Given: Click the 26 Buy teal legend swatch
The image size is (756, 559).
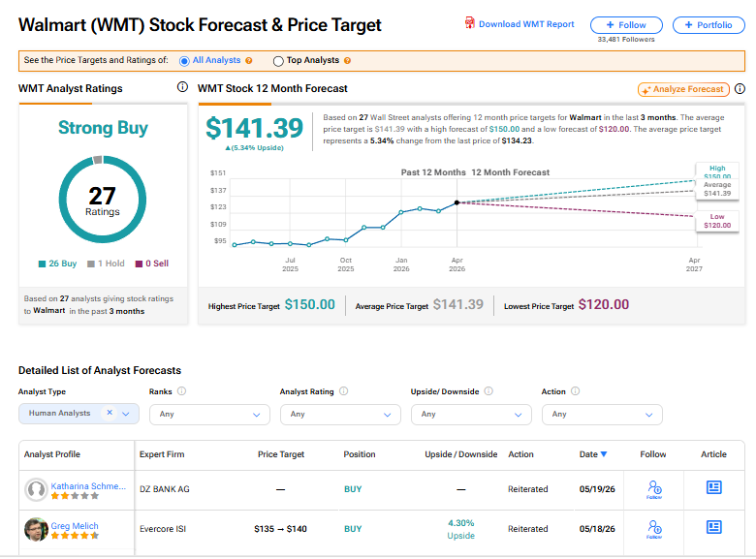Looking at the screenshot, I should coord(42,264).
